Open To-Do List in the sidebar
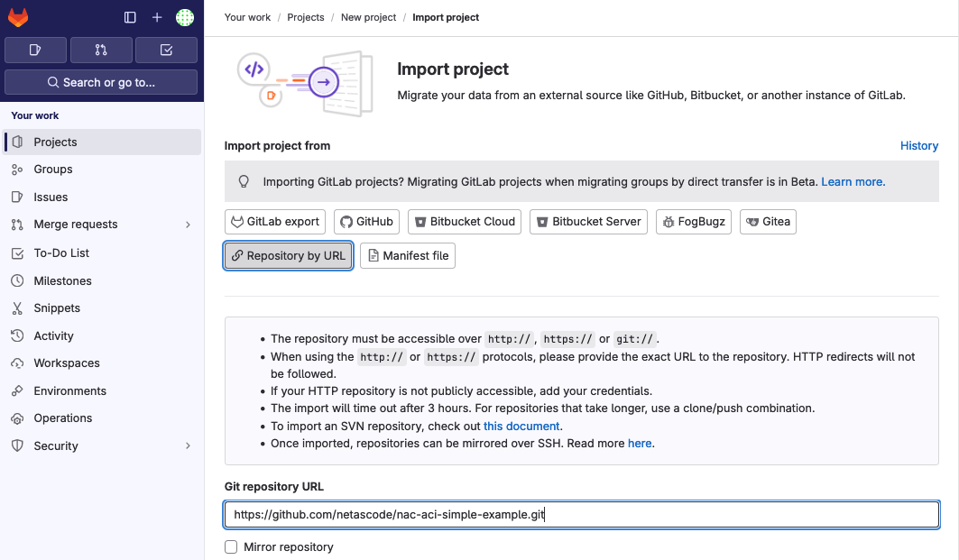This screenshot has height=560, width=959. click(102, 252)
